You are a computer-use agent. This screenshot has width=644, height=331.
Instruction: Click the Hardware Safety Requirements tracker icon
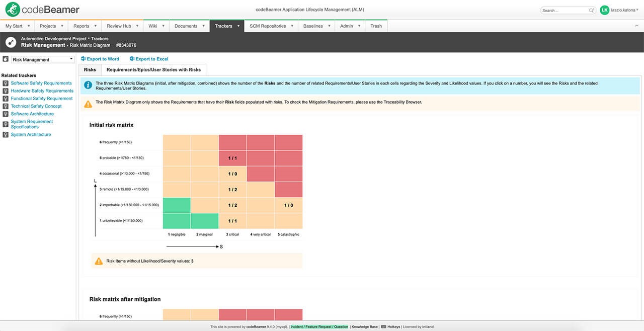coord(6,91)
